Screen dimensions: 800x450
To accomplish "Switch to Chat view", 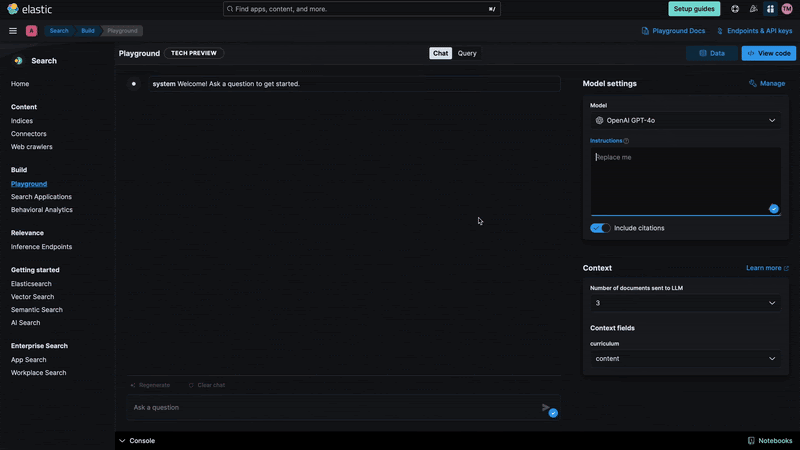I will [x=440, y=53].
